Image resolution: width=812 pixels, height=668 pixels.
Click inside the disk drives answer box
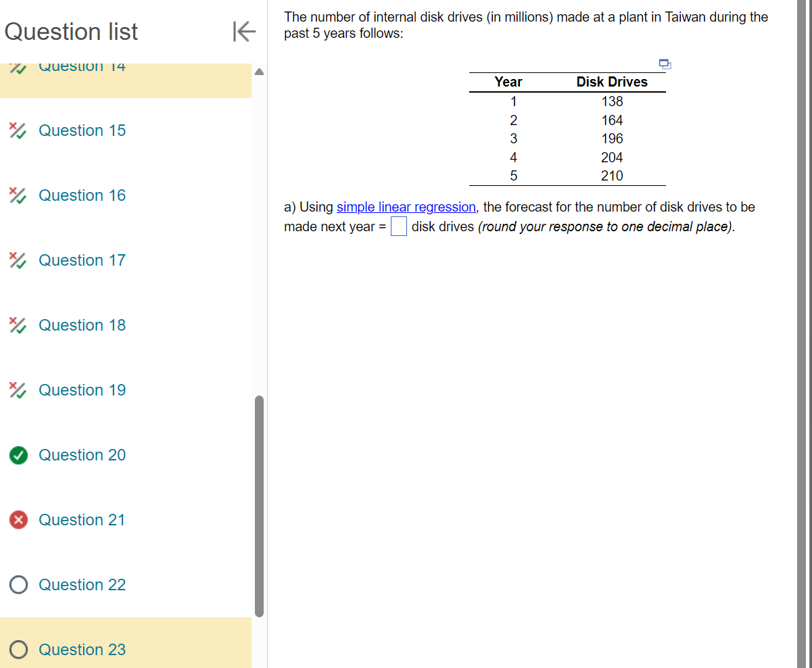[398, 226]
